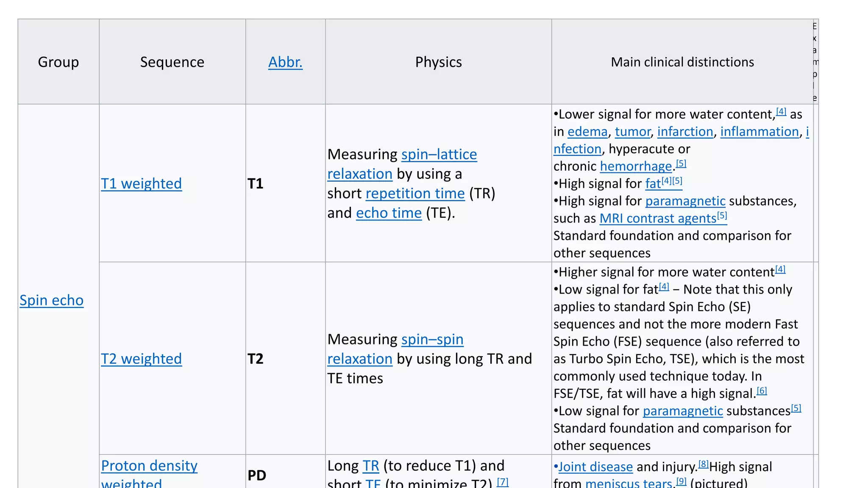Click the echo time link
Screen dimensions: 868x488
(389, 213)
